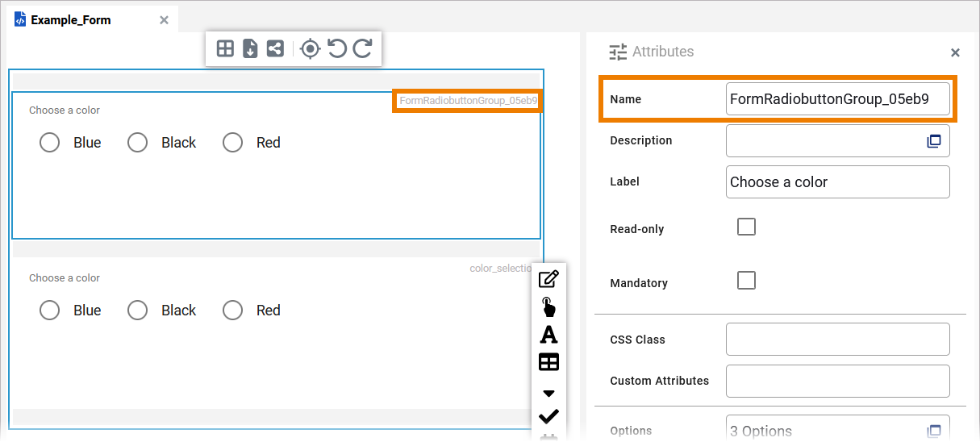980x442 pixels.
Task: Redo the last form change
Action: pos(363,48)
